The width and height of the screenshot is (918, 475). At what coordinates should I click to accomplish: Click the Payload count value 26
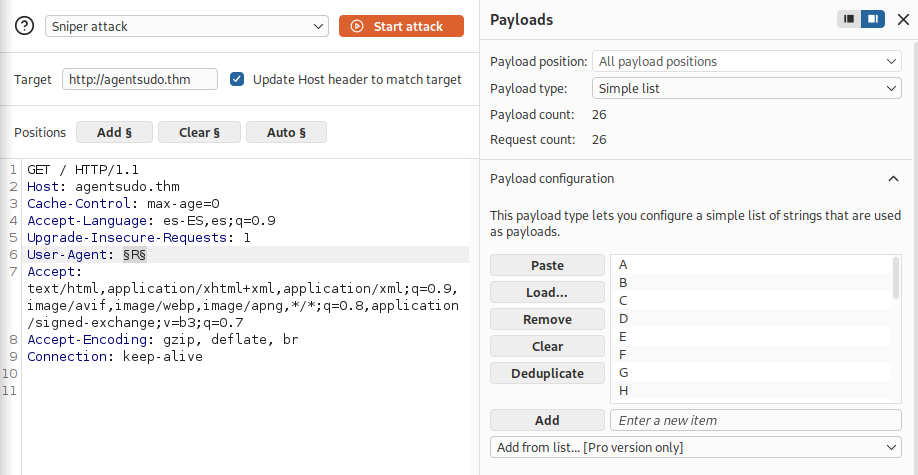(x=599, y=115)
